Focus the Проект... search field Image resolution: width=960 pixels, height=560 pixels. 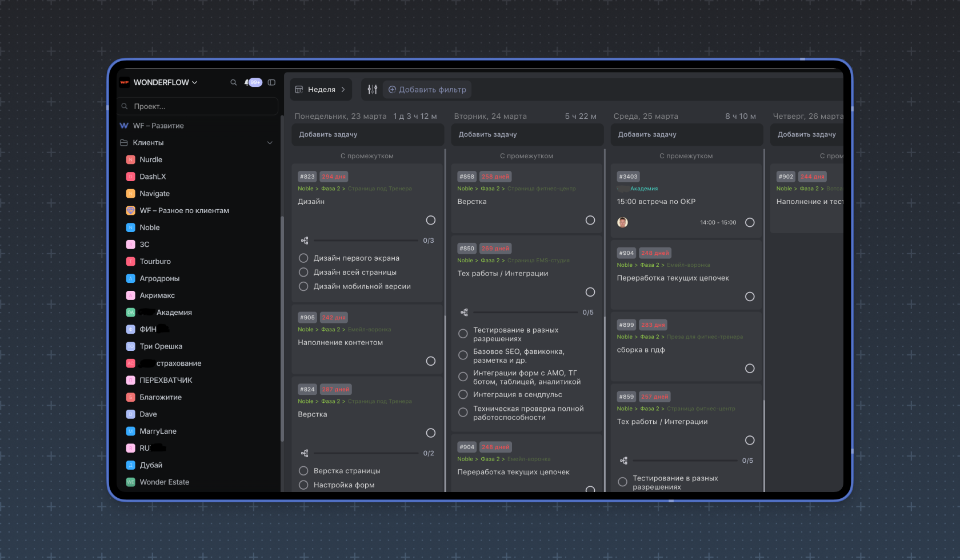click(x=200, y=106)
